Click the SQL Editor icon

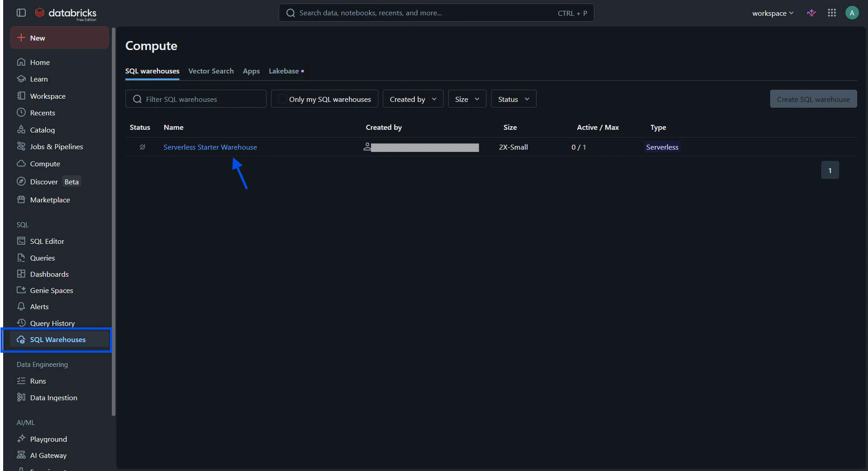[21, 241]
